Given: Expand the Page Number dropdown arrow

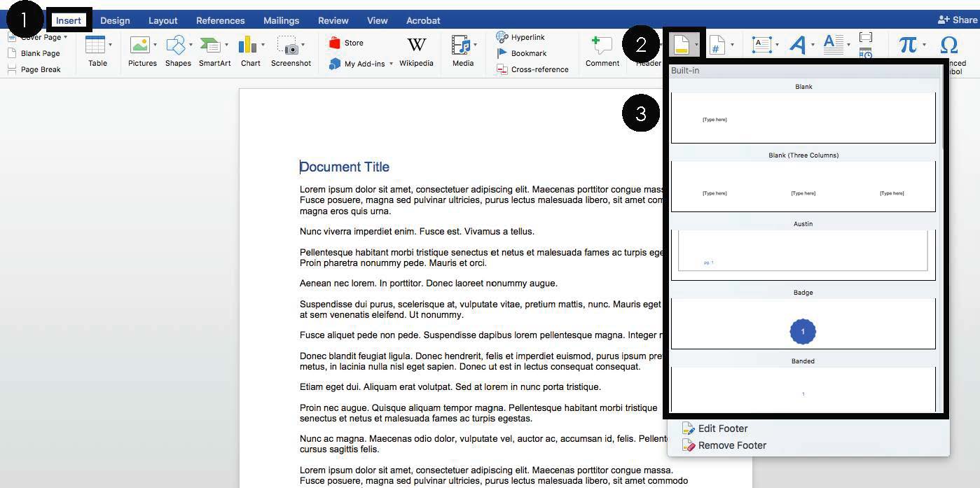Looking at the screenshot, I should pyautogui.click(x=732, y=45).
